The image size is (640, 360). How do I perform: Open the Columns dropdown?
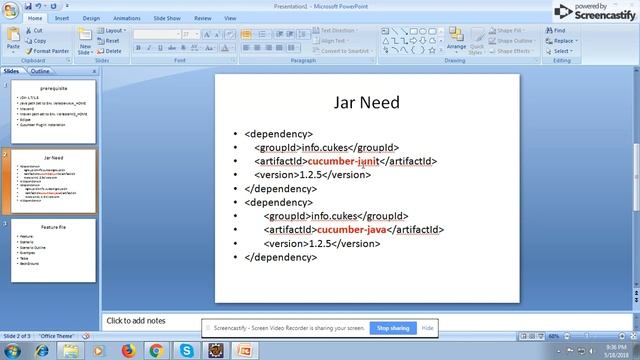click(292, 48)
